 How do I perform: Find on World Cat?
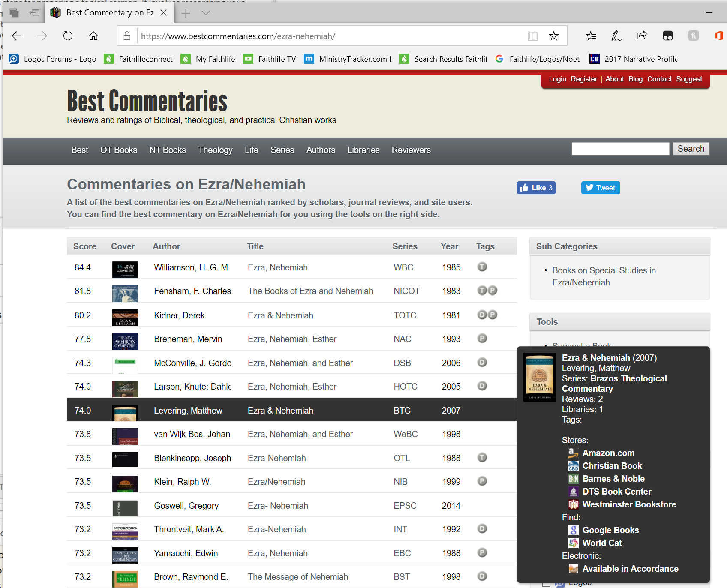point(602,543)
